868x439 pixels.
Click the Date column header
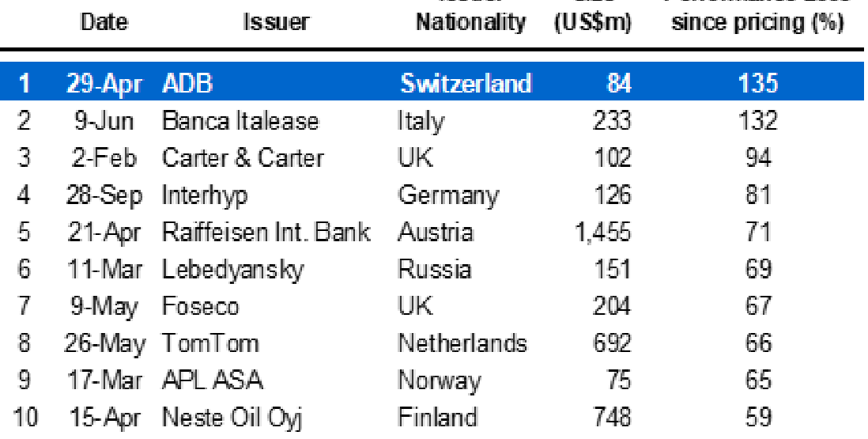click(x=104, y=23)
